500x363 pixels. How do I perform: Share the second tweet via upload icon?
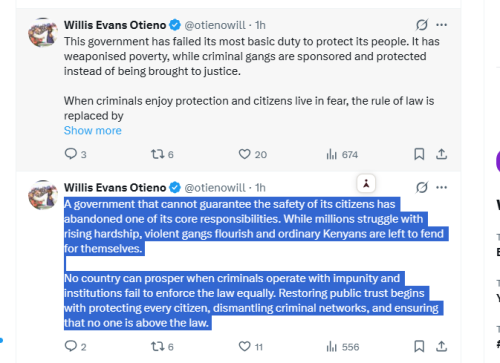point(441,346)
